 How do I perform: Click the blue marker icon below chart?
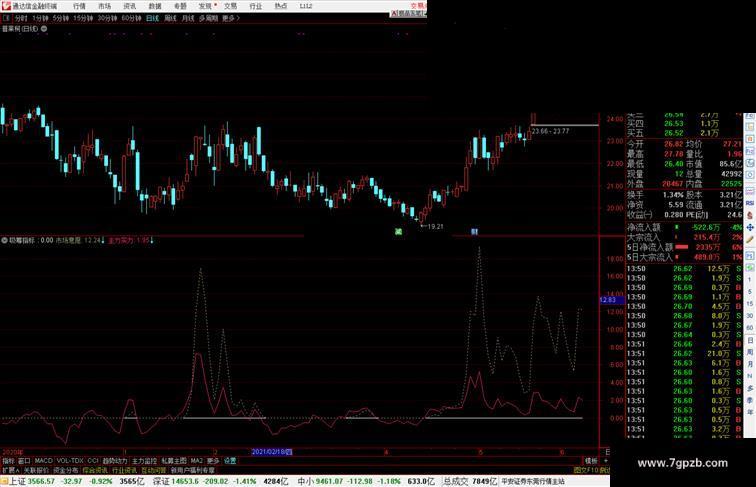click(x=474, y=232)
